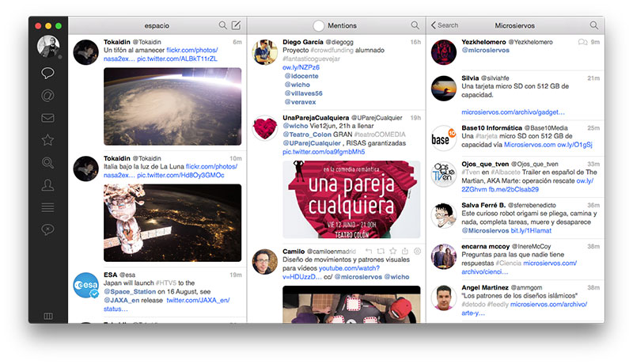The width and height of the screenshot is (633, 364).
Task: Open Yezkhelomero's avatar
Action: pos(444,52)
